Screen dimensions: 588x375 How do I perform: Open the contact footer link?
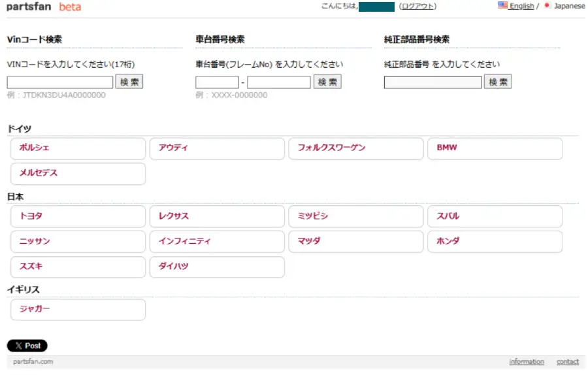tap(567, 362)
